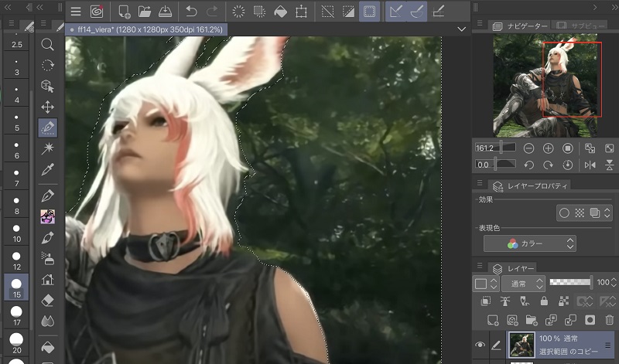This screenshot has width=619, height=364.
Task: Choose brush size 10
Action: point(16,233)
